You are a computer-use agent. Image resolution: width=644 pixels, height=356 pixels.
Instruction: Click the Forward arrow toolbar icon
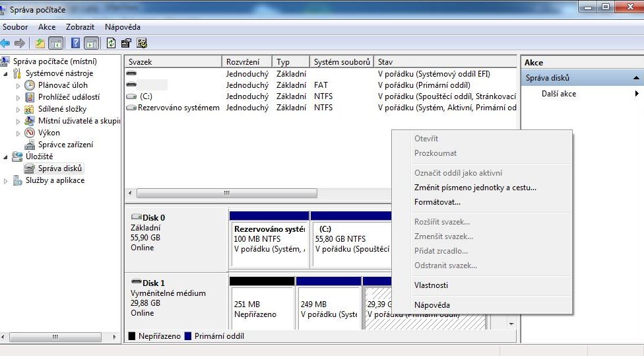(19, 43)
